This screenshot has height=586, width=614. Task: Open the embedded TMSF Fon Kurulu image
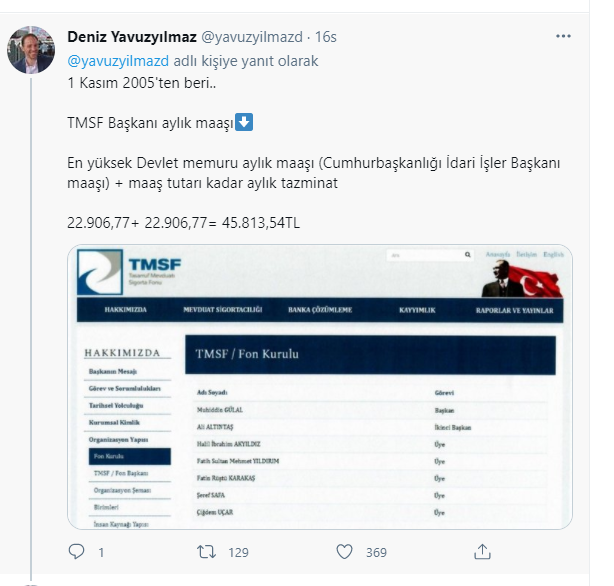[320, 387]
